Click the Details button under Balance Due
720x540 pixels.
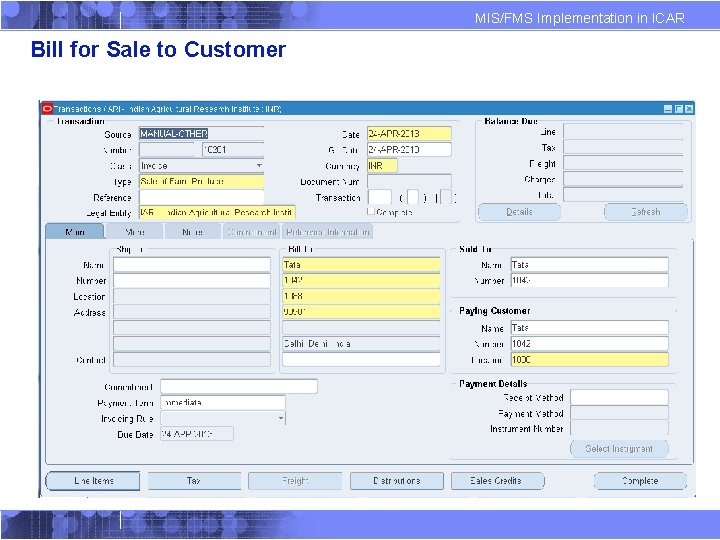(519, 212)
